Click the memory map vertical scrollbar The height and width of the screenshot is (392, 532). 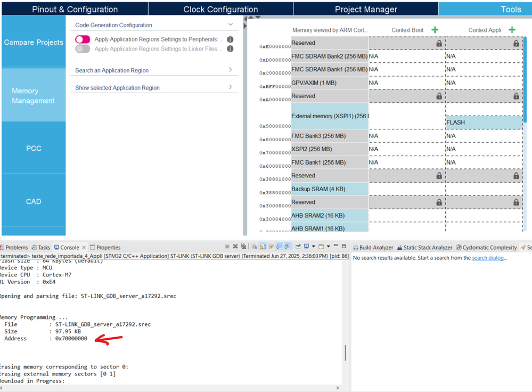(x=525, y=80)
